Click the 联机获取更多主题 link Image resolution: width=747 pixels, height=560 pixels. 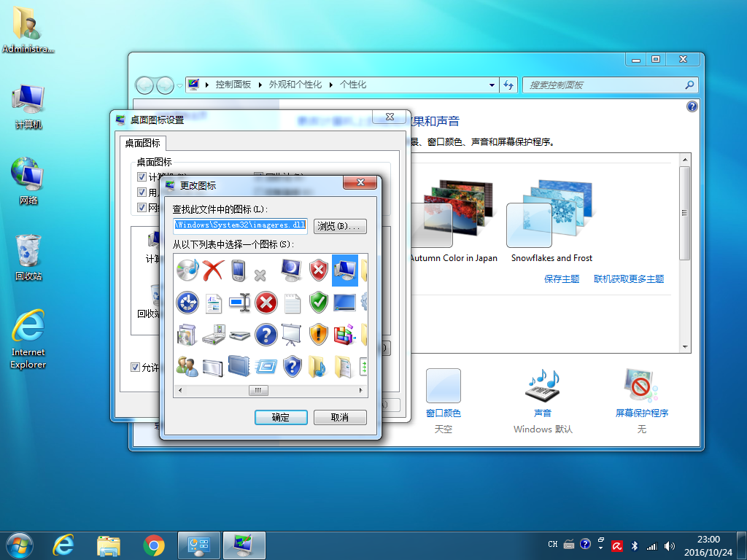click(629, 279)
